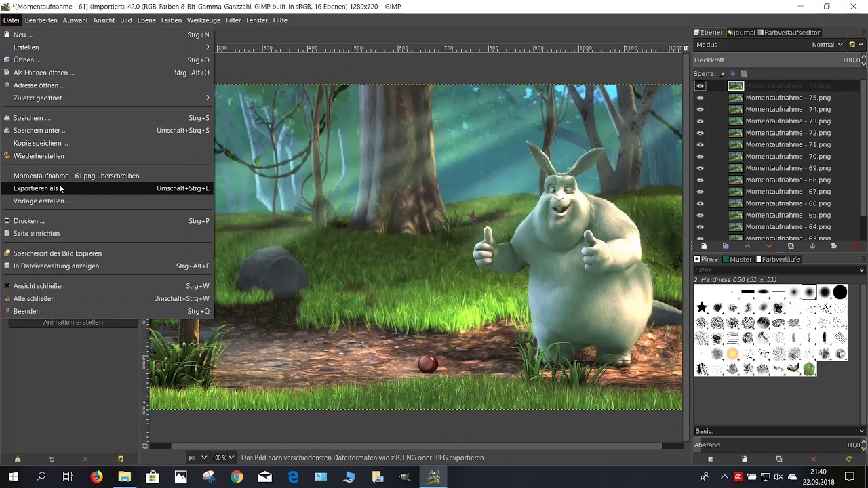Anchor the floating layer
This screenshot has width=868, height=488.
point(812,246)
